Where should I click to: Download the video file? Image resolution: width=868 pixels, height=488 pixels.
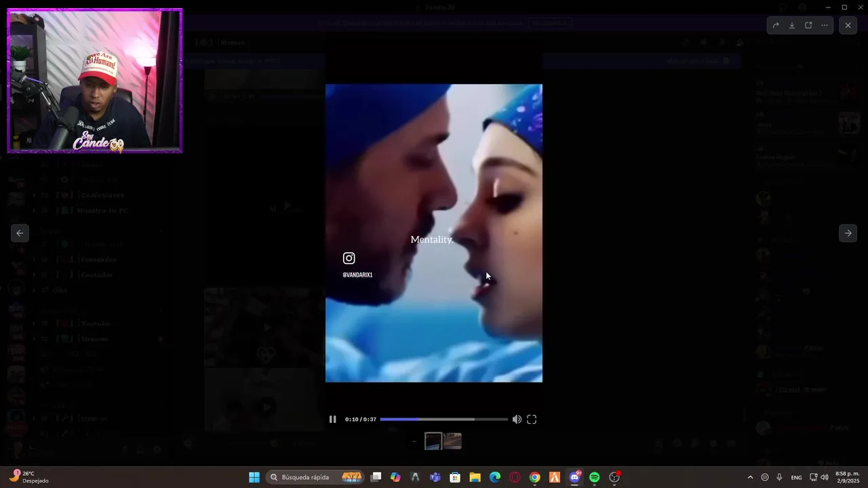pyautogui.click(x=792, y=26)
